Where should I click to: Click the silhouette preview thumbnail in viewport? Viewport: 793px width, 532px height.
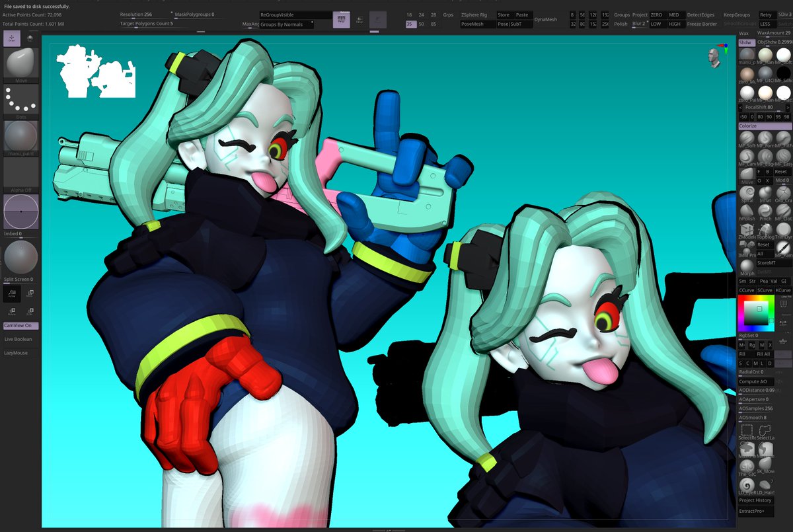[96, 71]
